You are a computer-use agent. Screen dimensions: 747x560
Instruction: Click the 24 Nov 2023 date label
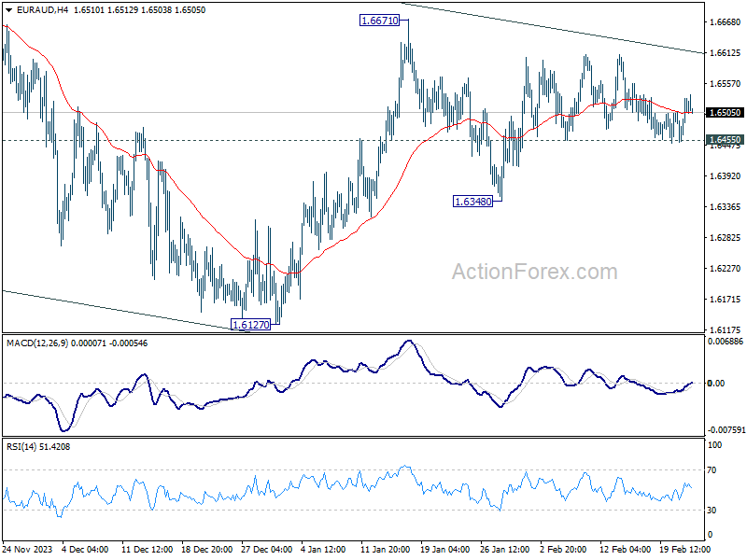(x=28, y=549)
